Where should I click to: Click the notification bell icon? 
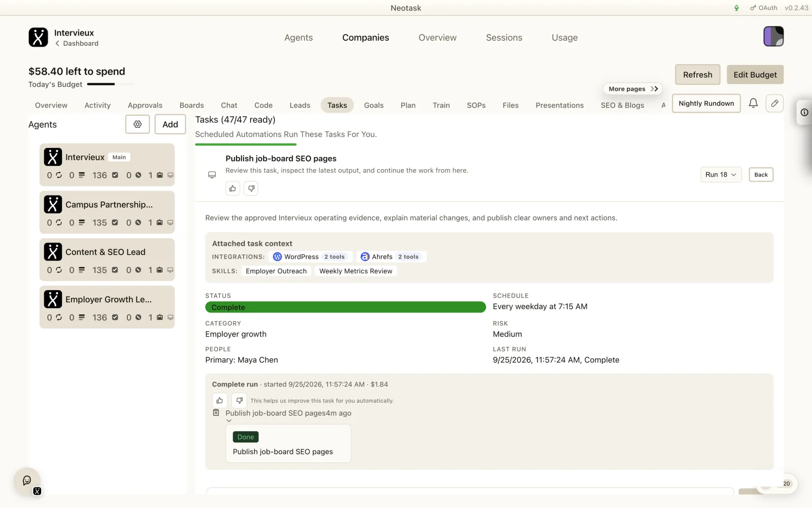[x=753, y=103]
